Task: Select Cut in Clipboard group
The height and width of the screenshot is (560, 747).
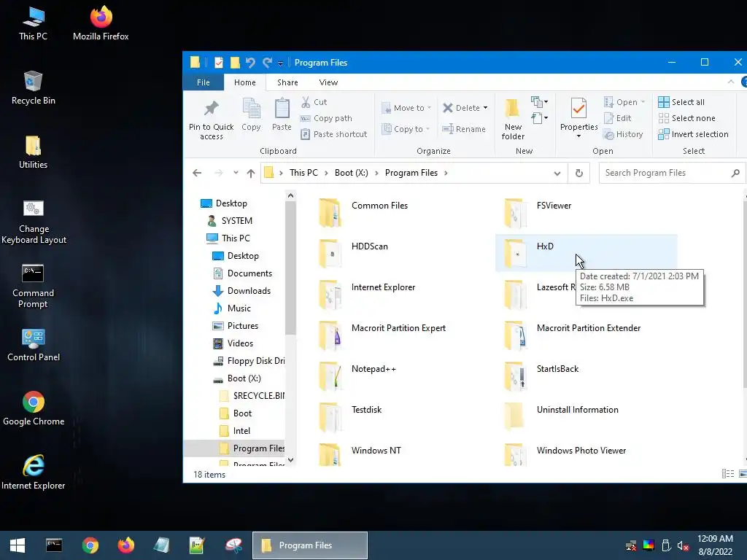Action: click(314, 102)
